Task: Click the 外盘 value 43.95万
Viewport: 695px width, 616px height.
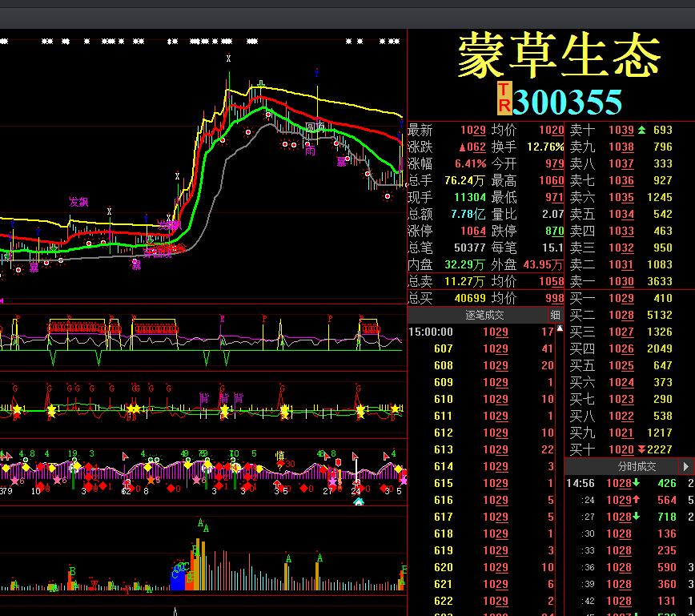Action: 543,265
